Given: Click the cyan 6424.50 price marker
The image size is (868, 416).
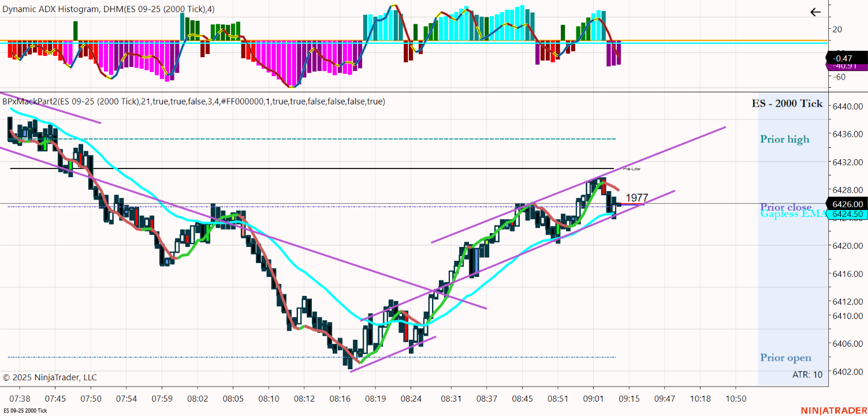Looking at the screenshot, I should point(848,214).
